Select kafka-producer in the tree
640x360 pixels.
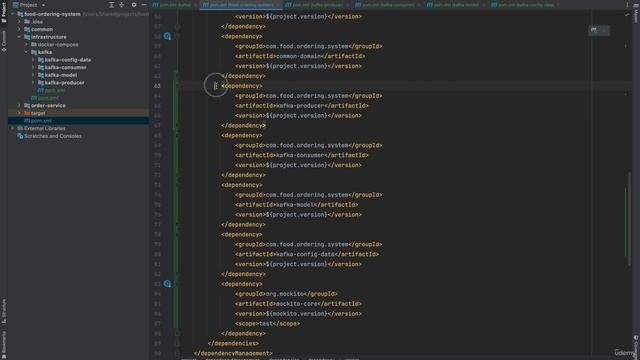(x=64, y=82)
